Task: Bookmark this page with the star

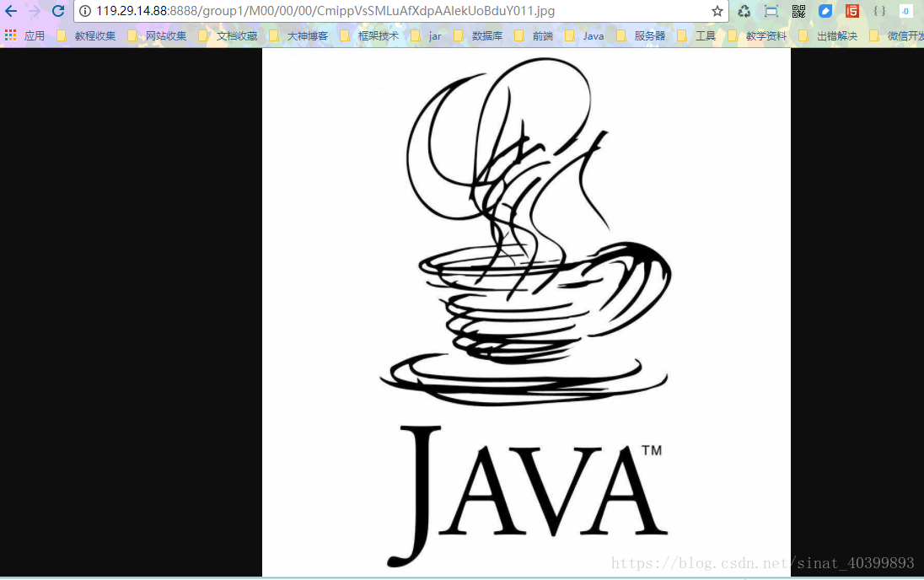Action: pos(717,11)
